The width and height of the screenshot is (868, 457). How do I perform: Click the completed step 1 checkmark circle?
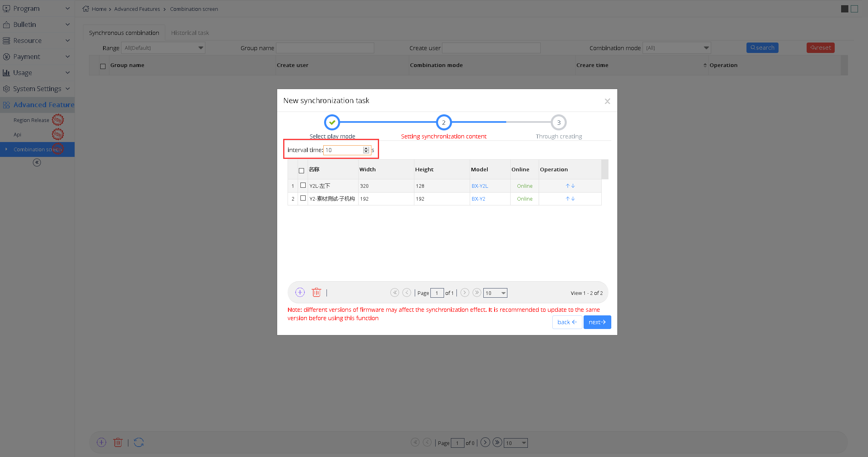coord(332,122)
